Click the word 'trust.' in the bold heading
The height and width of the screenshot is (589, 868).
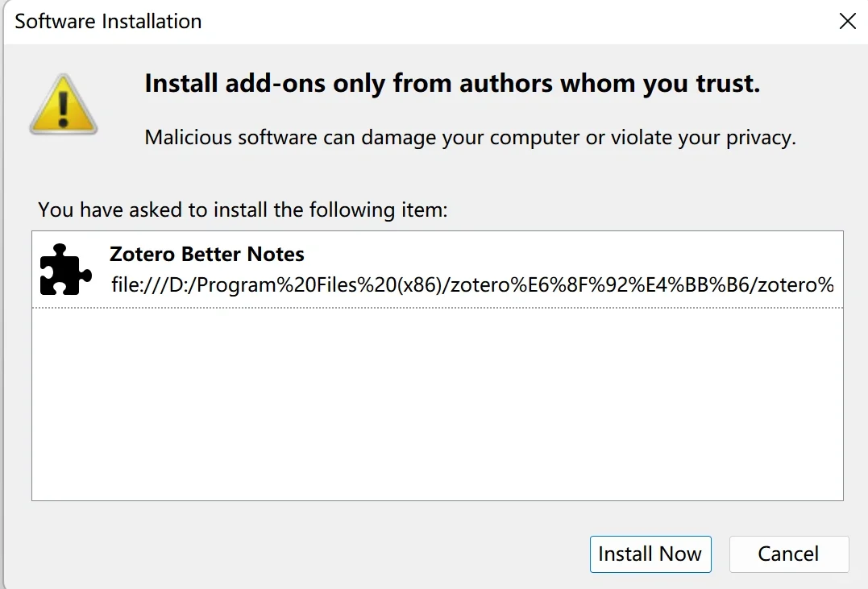pos(731,84)
